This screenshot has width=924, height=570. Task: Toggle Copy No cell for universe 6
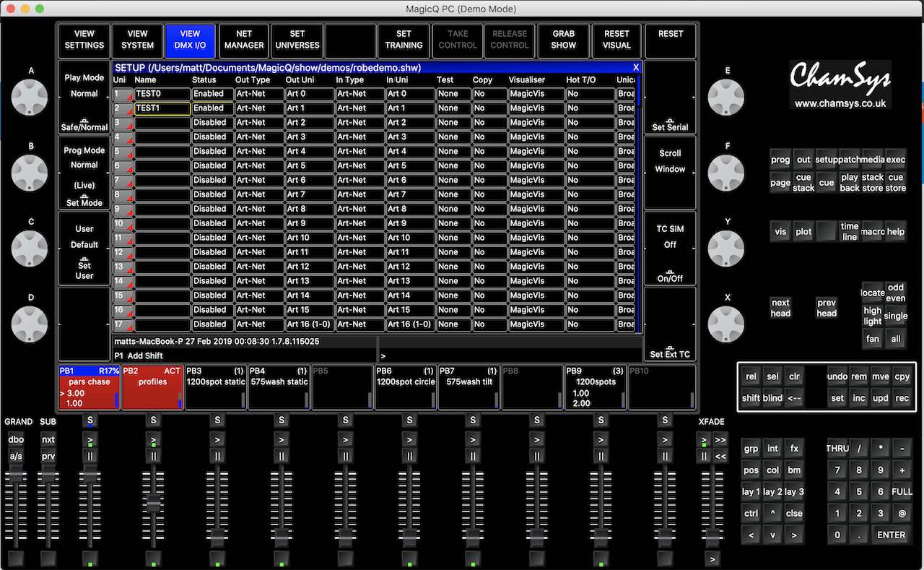489,166
